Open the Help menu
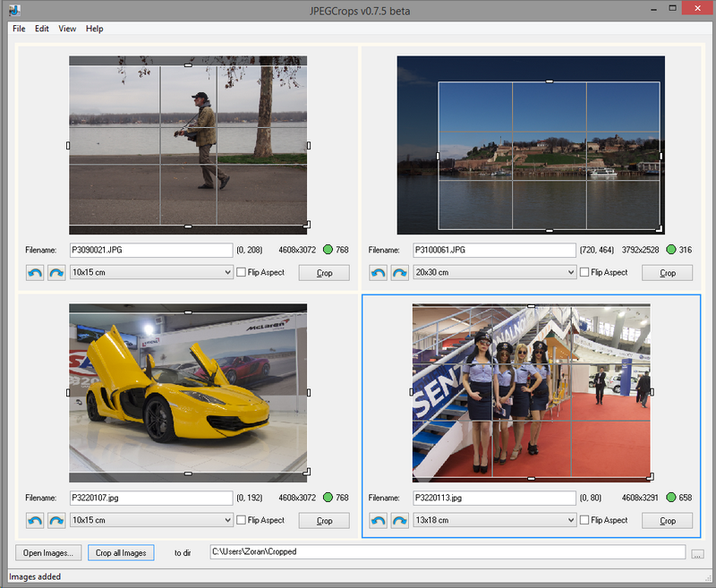Screen dimensions: 716x588 (95, 29)
